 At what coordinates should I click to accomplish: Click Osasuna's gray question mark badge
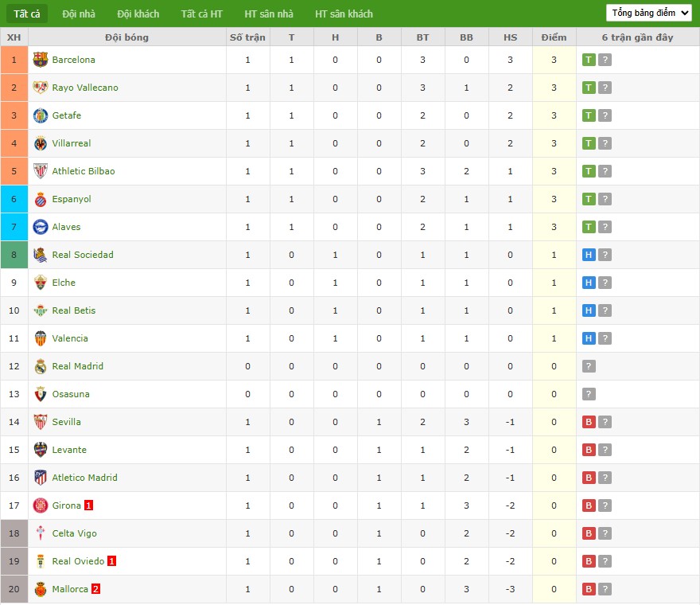point(589,394)
